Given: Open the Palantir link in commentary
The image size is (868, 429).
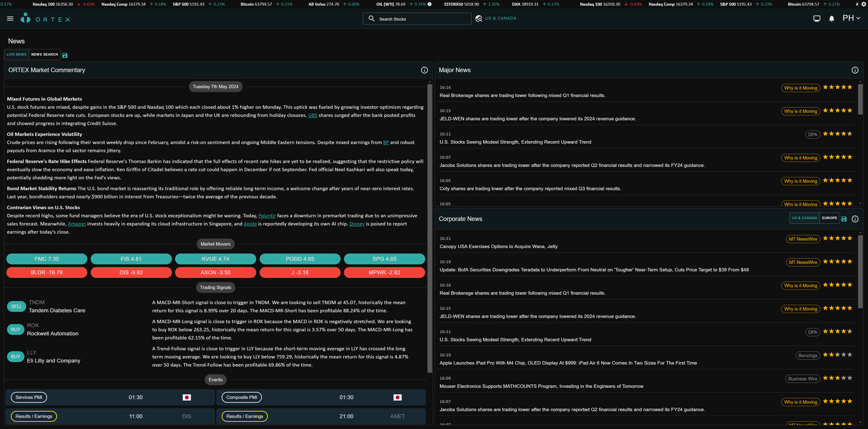Looking at the screenshot, I should (267, 216).
